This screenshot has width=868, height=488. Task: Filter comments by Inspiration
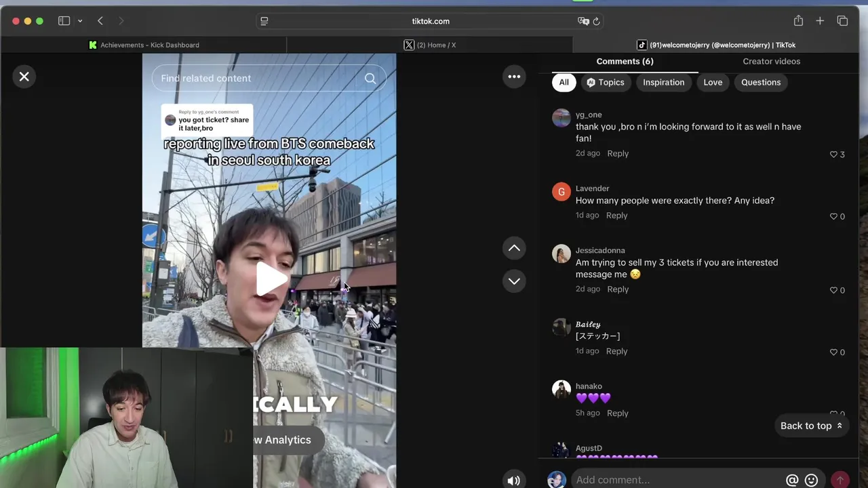pyautogui.click(x=663, y=82)
